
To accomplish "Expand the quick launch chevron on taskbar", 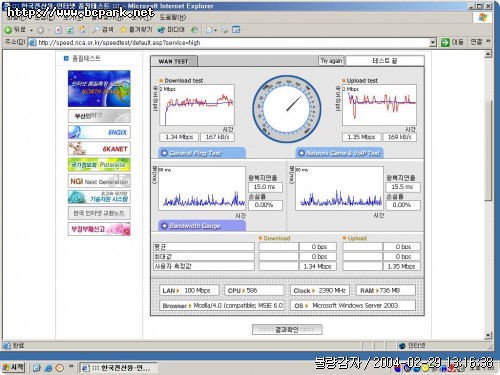I will pyautogui.click(x=71, y=367).
